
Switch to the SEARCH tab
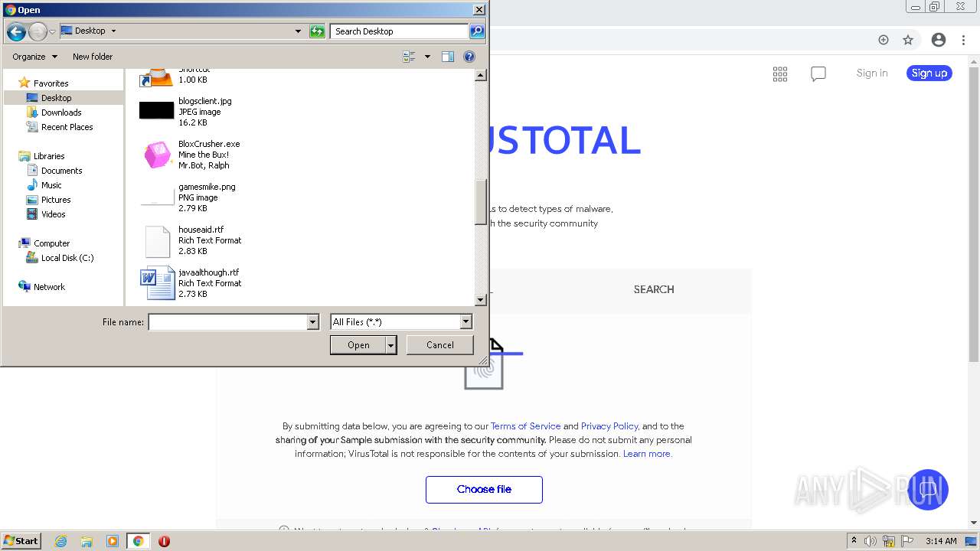coord(654,289)
